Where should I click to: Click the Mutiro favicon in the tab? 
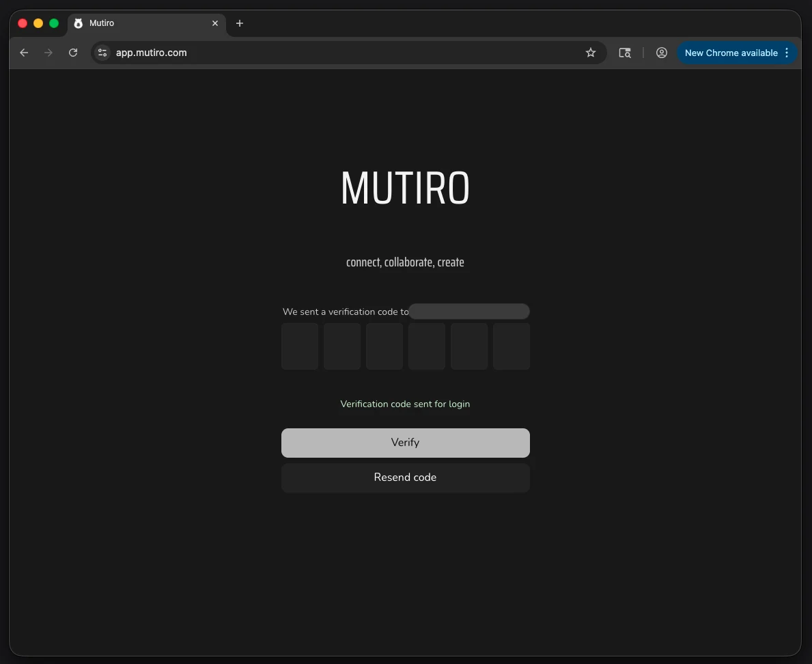pos(79,23)
